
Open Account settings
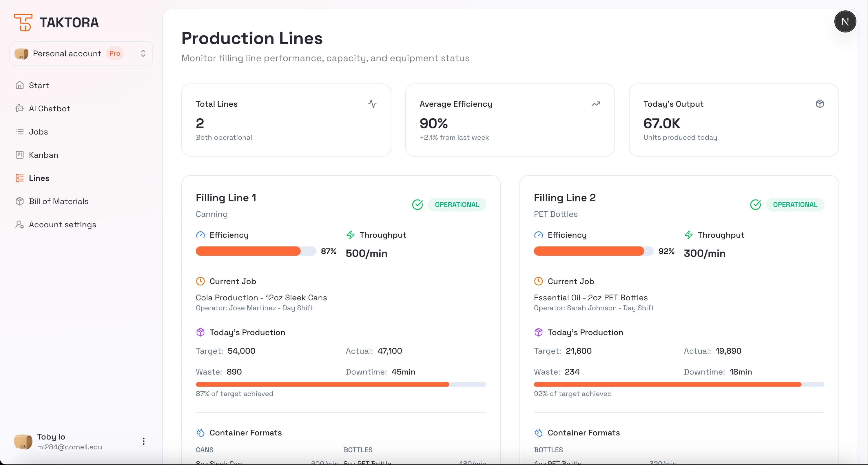pyautogui.click(x=62, y=224)
